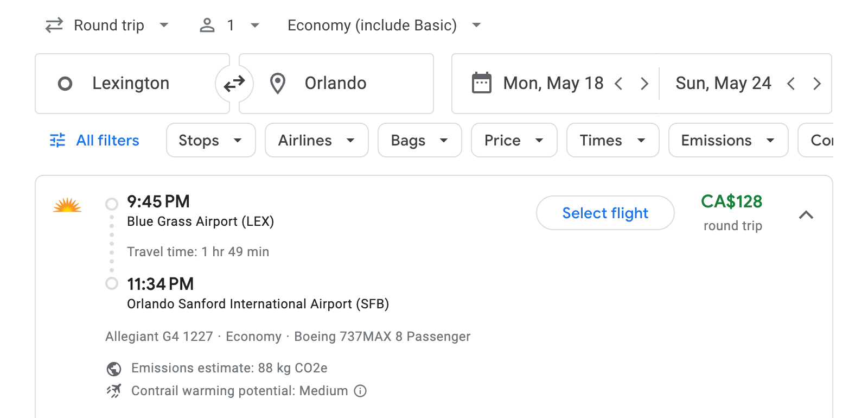
Task: Click the destination map pin icon
Action: tap(277, 83)
